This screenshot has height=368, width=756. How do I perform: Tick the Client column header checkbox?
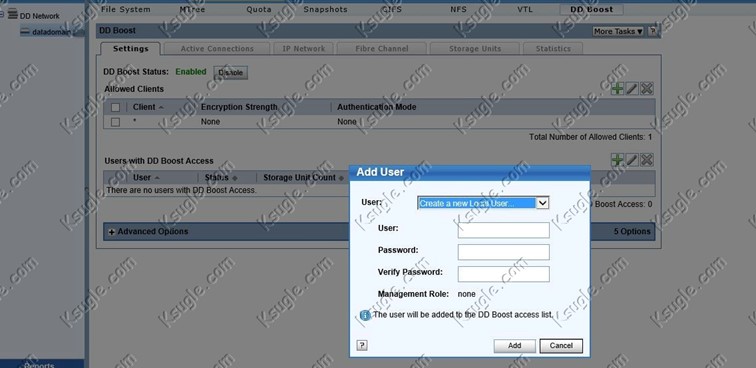115,107
